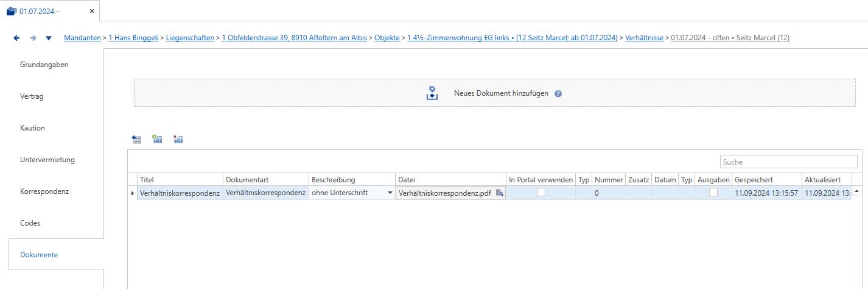Screen dimensions: 868x289
Task: Click Neues Dokument hinzufügen drop area
Action: tap(494, 93)
